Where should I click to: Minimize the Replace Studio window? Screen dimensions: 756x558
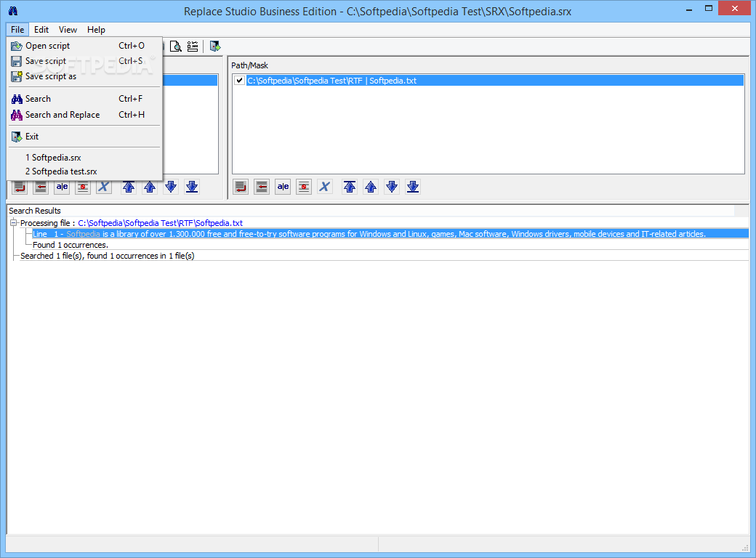tap(688, 9)
